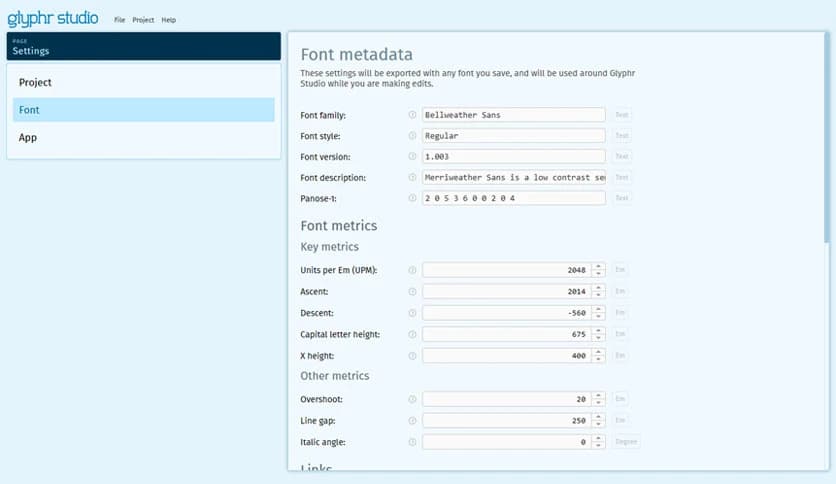
Task: Click the Font version input field
Action: pyautogui.click(x=513, y=156)
